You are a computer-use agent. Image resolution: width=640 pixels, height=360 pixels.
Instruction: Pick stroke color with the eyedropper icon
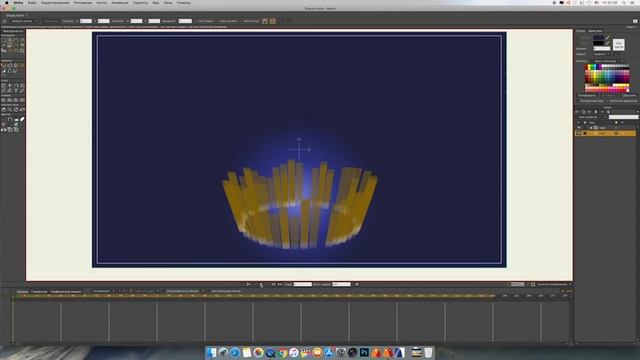[x=607, y=43]
